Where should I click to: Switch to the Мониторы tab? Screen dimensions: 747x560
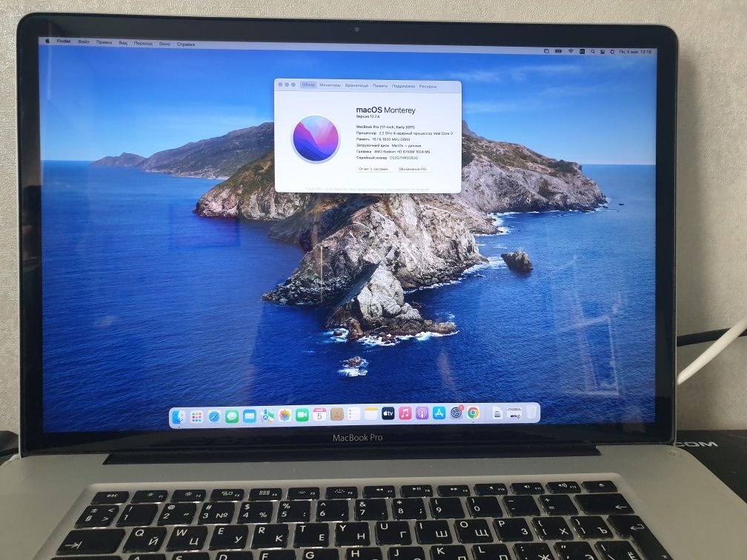[x=331, y=85]
